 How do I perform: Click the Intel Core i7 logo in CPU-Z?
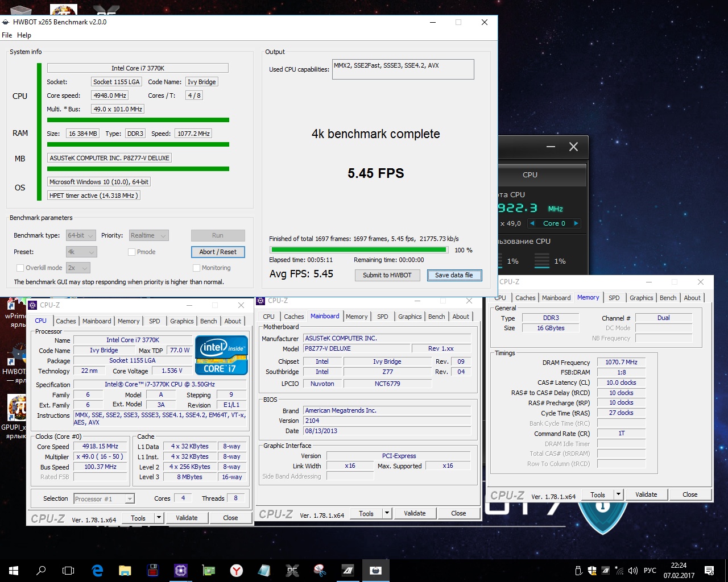tap(221, 355)
